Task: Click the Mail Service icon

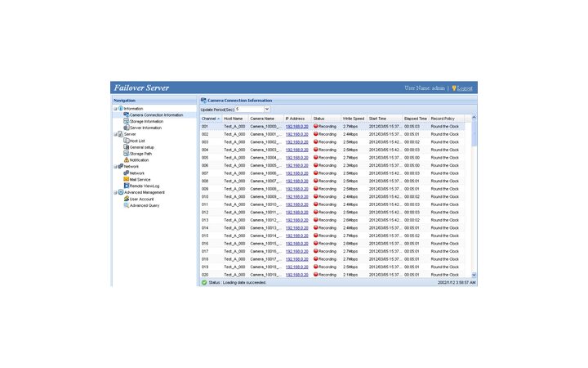Action: point(126,179)
